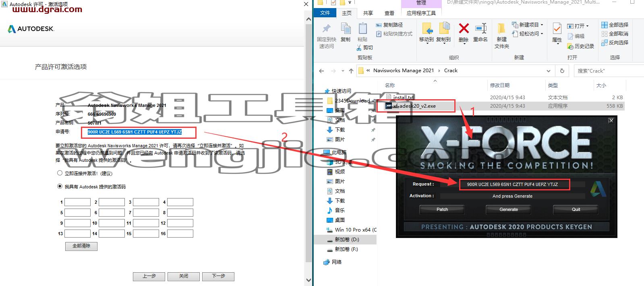Expand the New Item dropdown
644x286 pixels.
point(528,25)
